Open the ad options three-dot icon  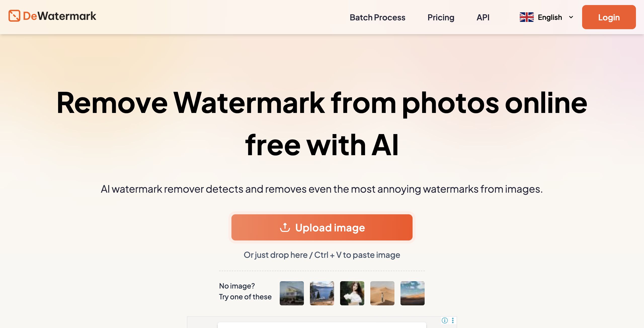(x=453, y=320)
